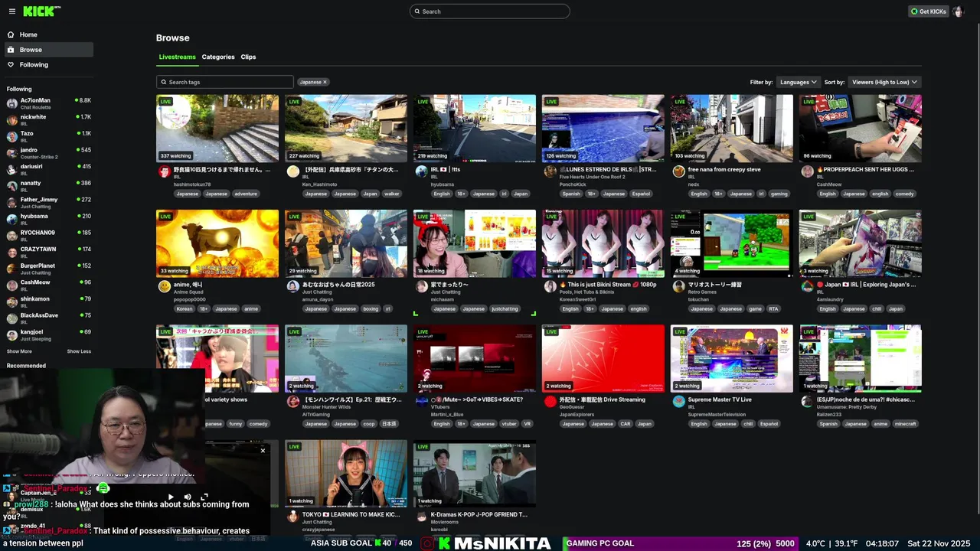Play the mini player video

pos(171,497)
